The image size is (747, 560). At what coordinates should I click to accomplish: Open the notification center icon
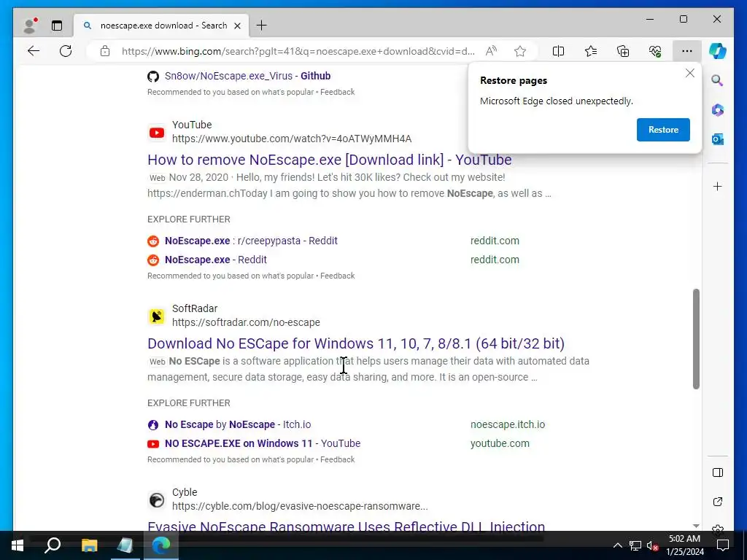pos(723,545)
